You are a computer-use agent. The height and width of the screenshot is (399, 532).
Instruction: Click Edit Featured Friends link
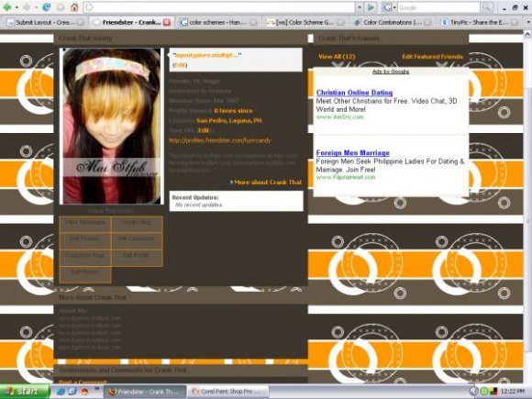tap(433, 57)
